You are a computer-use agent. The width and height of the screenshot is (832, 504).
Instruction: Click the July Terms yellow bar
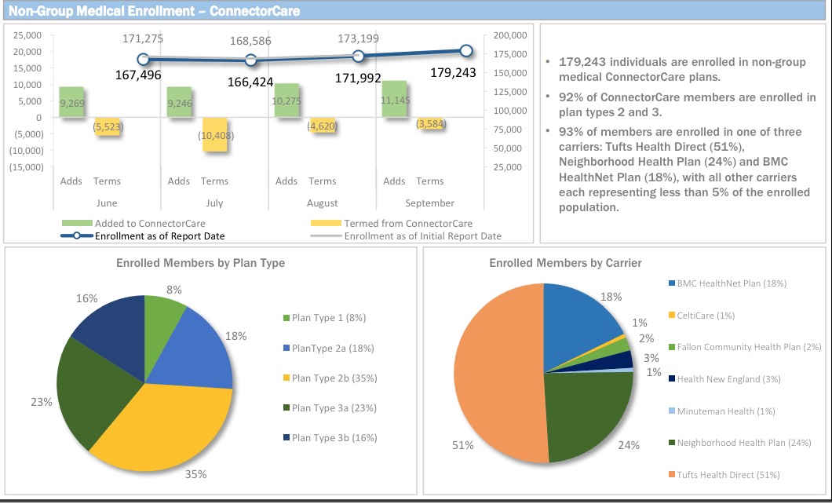click(x=213, y=134)
